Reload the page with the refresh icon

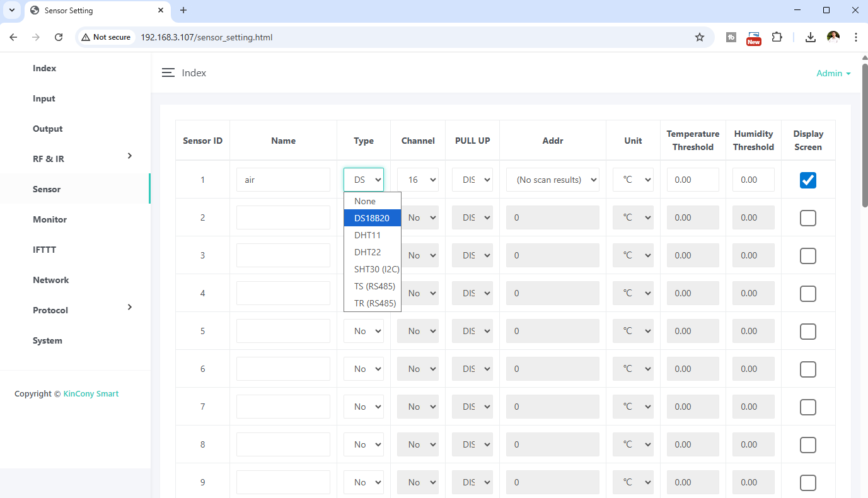point(59,37)
